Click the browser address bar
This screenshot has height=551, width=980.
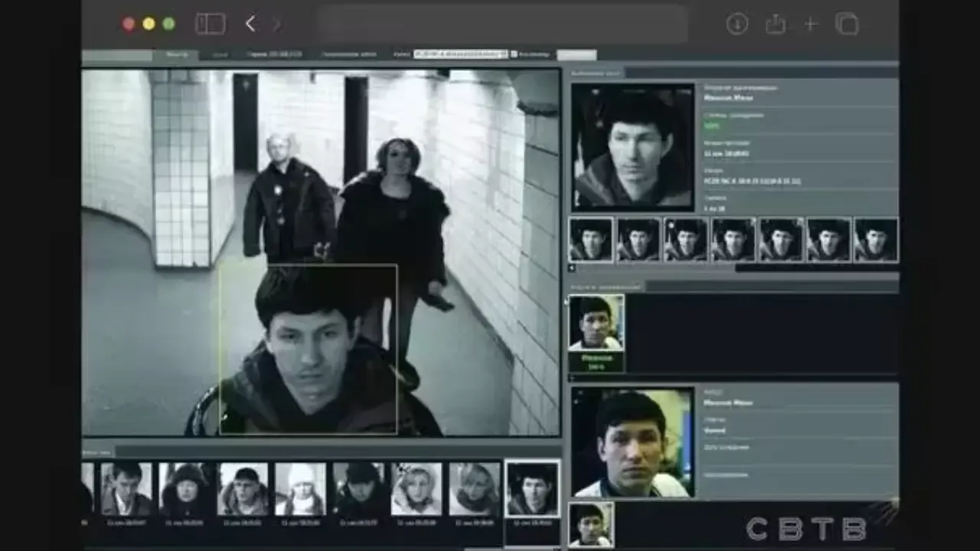tap(501, 24)
